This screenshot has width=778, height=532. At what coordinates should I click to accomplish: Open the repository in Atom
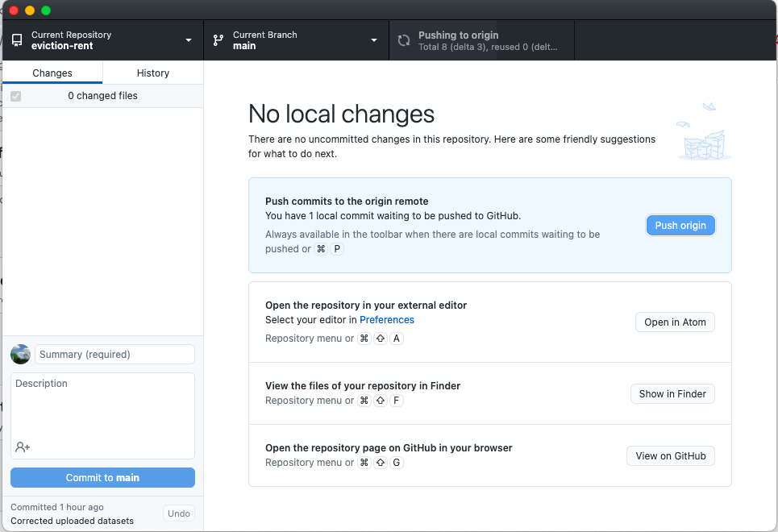point(675,322)
